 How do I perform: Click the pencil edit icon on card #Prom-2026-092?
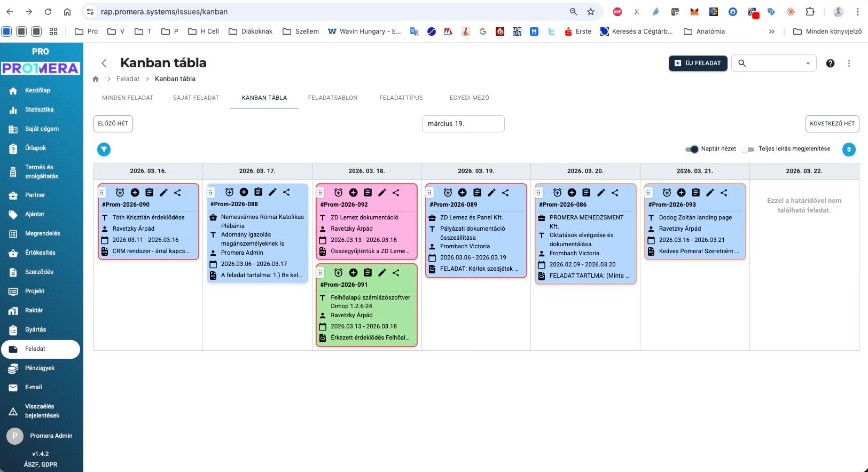[x=382, y=193]
